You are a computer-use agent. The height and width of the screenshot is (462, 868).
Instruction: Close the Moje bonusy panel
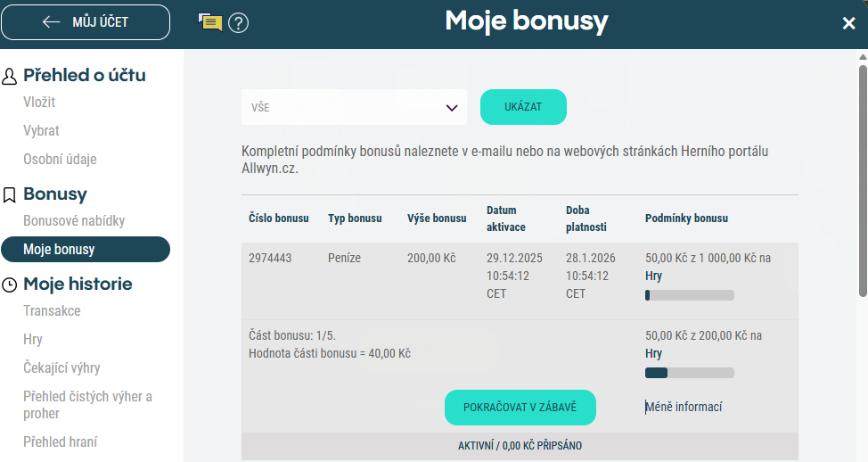click(848, 23)
